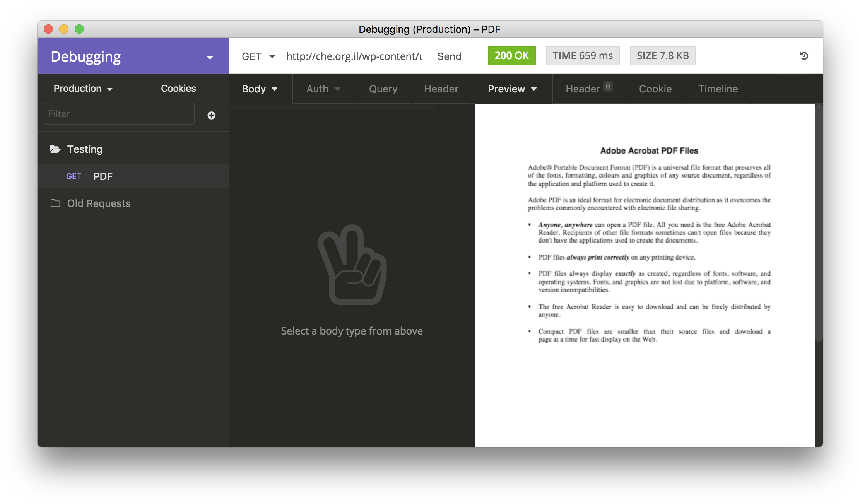Select the PDF GET request
860x504 pixels.
pyautogui.click(x=103, y=176)
